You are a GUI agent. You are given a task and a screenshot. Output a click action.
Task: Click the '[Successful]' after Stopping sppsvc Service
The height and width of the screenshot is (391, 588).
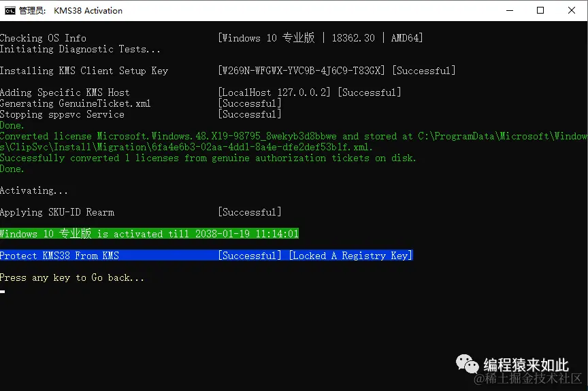tap(250, 114)
